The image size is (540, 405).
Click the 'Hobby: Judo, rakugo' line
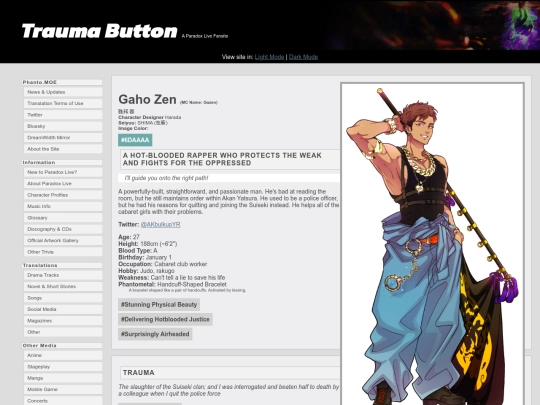[x=146, y=271]
